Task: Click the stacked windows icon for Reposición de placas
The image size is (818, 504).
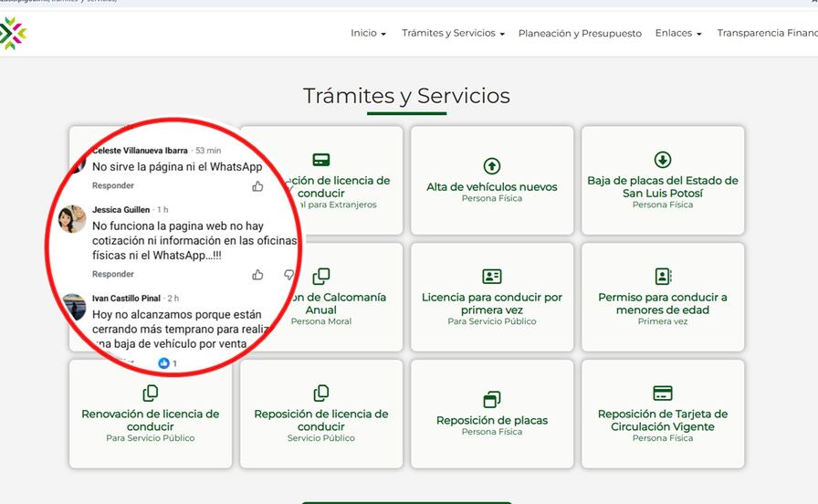Action: 491,399
